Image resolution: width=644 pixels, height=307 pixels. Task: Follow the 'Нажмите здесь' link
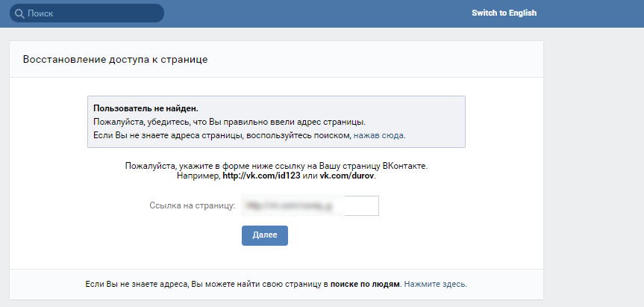pos(436,285)
